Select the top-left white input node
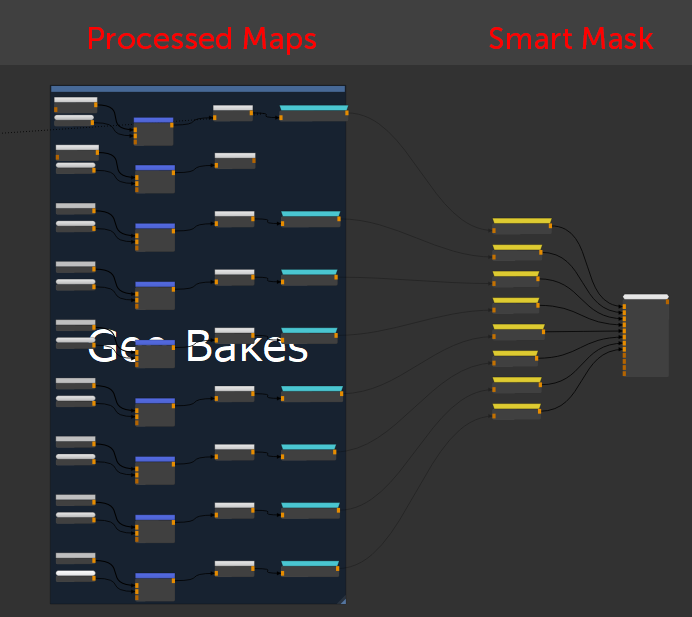 (x=75, y=104)
